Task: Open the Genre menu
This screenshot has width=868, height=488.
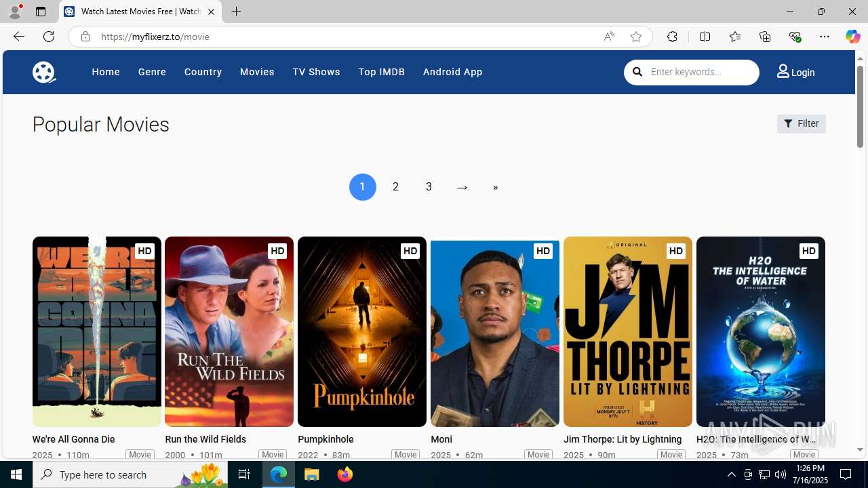Action: [152, 72]
